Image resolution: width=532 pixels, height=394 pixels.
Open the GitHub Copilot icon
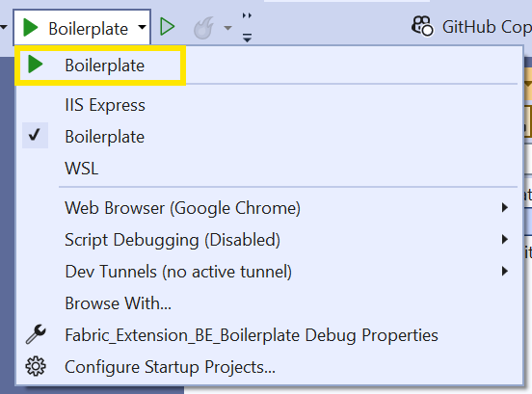click(422, 26)
